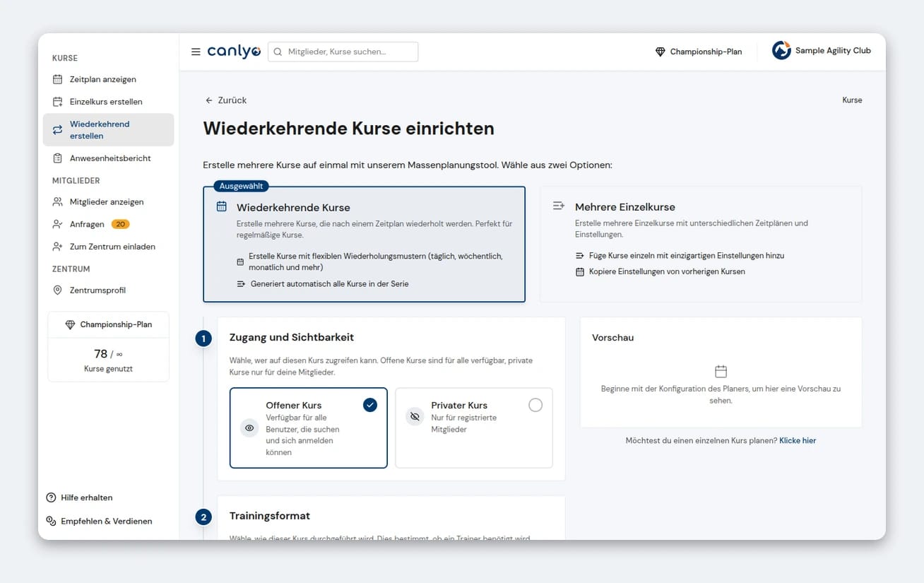Click the Sample Agility Club avatar
Viewport: 924px width, 583px height.
point(781,50)
